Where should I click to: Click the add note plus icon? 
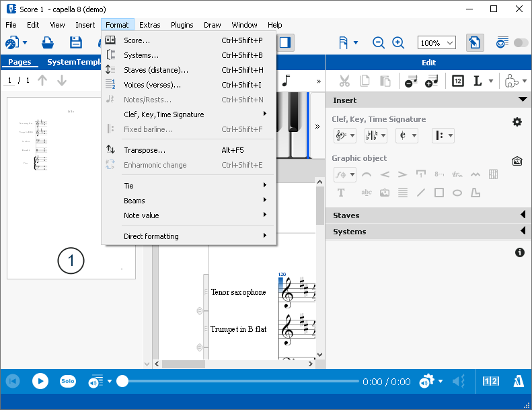tap(432, 81)
